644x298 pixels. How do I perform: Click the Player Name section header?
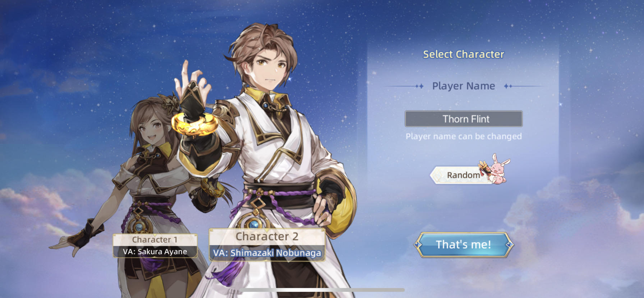[x=464, y=86]
